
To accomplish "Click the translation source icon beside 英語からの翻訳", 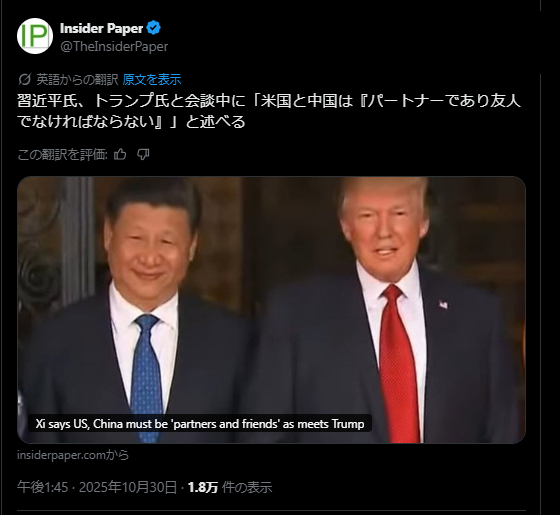I will [x=24, y=79].
